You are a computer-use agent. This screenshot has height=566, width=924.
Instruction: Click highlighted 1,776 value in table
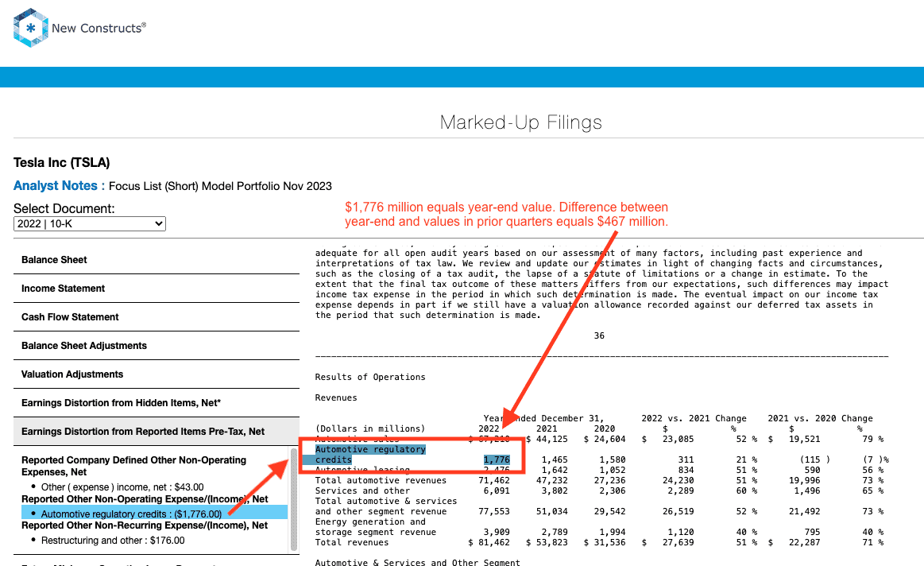click(x=497, y=459)
